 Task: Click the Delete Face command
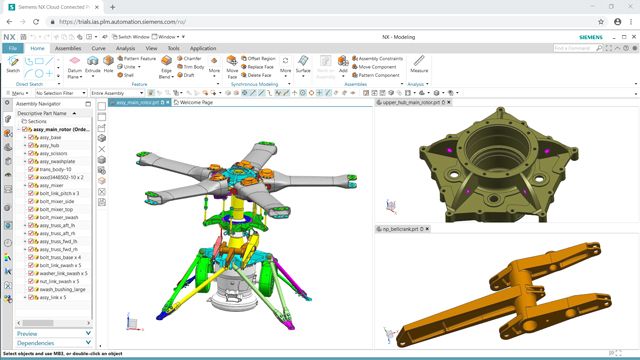coord(256,75)
